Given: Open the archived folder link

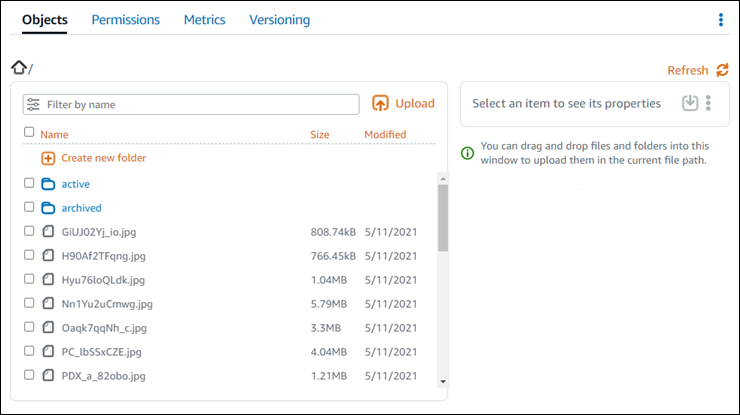Looking at the screenshot, I should pos(81,208).
